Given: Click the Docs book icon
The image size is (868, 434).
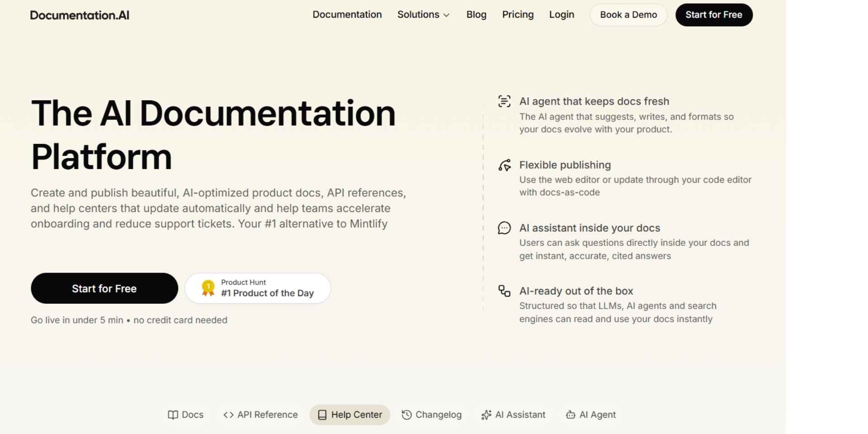Looking at the screenshot, I should pyautogui.click(x=173, y=415).
